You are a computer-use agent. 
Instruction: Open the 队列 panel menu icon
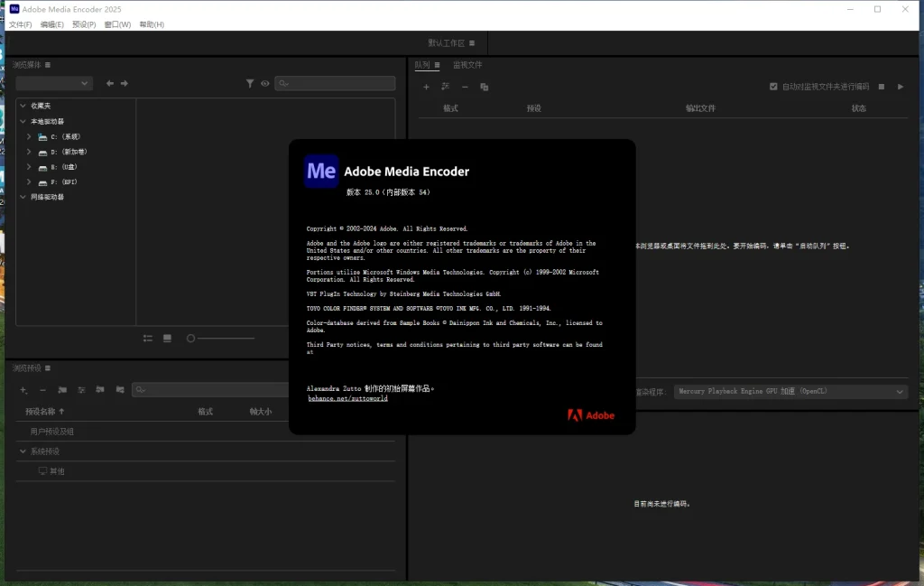coord(437,65)
